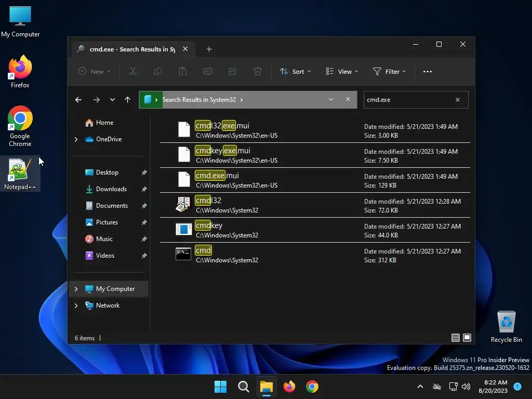Image resolution: width=532 pixels, height=399 pixels.
Task: Clear the cmd.exe search box
Action: (457, 100)
